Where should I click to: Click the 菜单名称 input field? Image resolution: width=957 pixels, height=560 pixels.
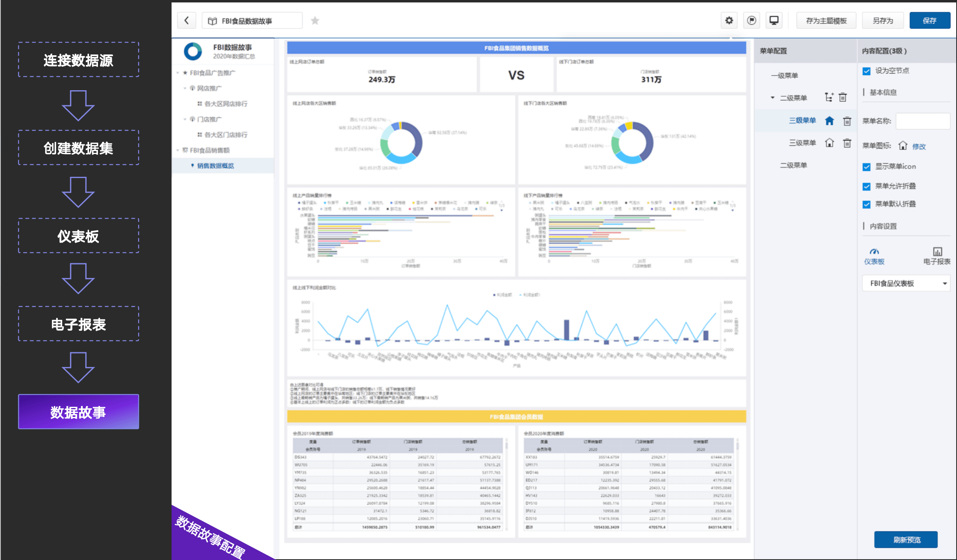[922, 121]
